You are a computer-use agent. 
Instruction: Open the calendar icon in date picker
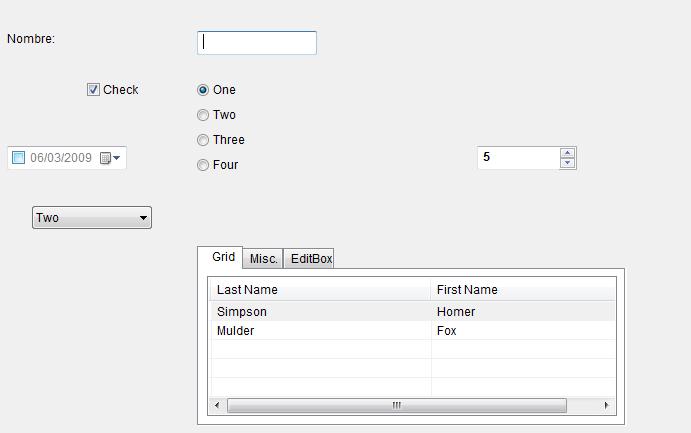click(x=108, y=158)
